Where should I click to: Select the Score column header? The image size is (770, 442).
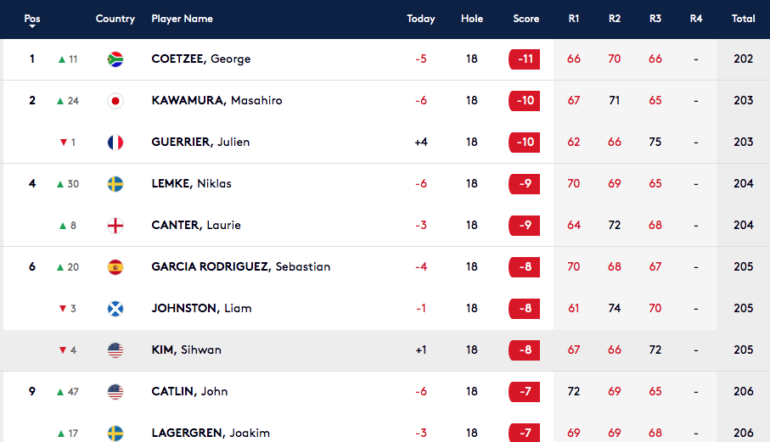pos(526,19)
